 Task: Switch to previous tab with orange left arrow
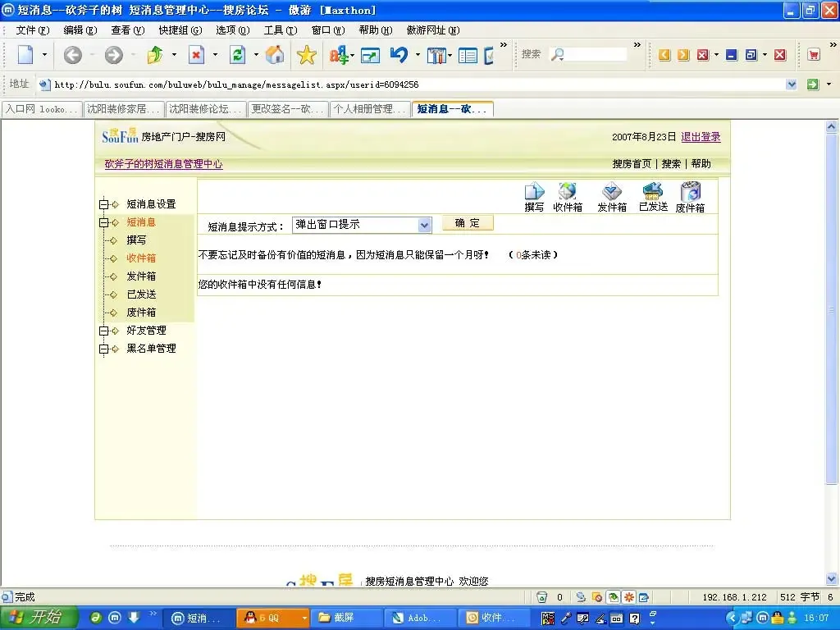(x=664, y=55)
